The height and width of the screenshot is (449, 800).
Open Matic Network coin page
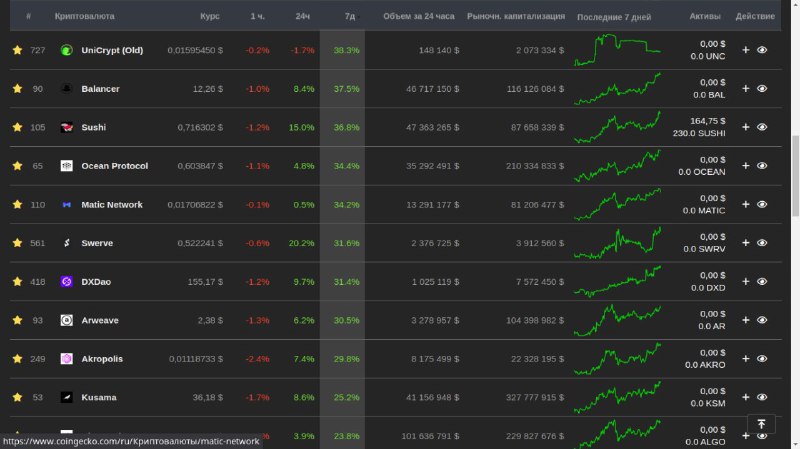[112, 205]
